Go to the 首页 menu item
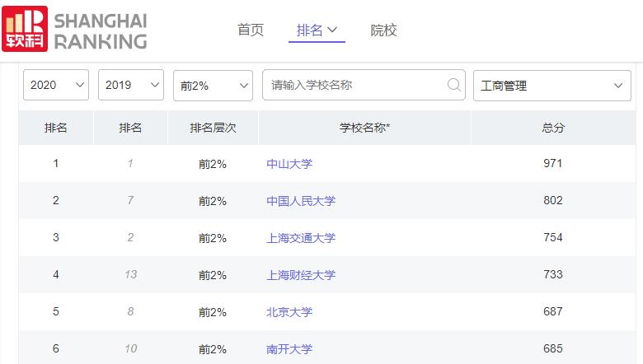The height and width of the screenshot is (364, 643). point(251,30)
